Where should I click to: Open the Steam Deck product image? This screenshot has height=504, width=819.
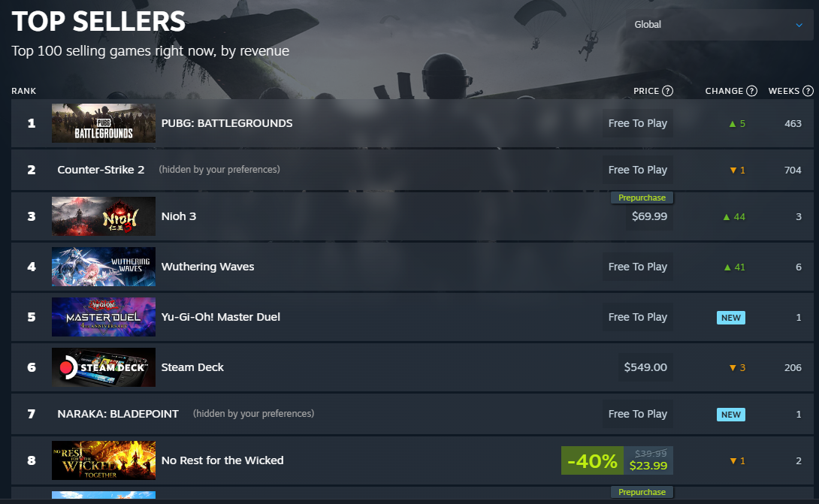[104, 367]
